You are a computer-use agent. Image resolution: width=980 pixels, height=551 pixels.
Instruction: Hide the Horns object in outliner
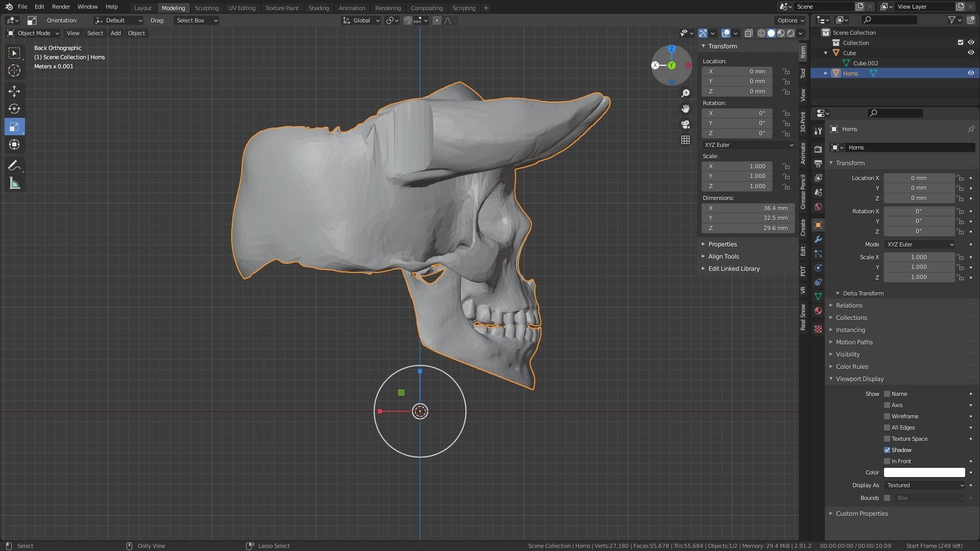(971, 73)
